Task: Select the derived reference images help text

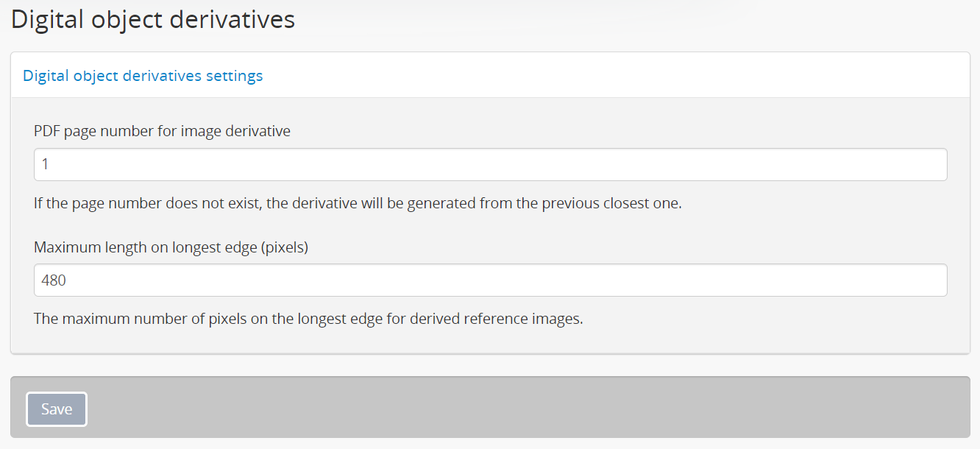Action: click(308, 319)
